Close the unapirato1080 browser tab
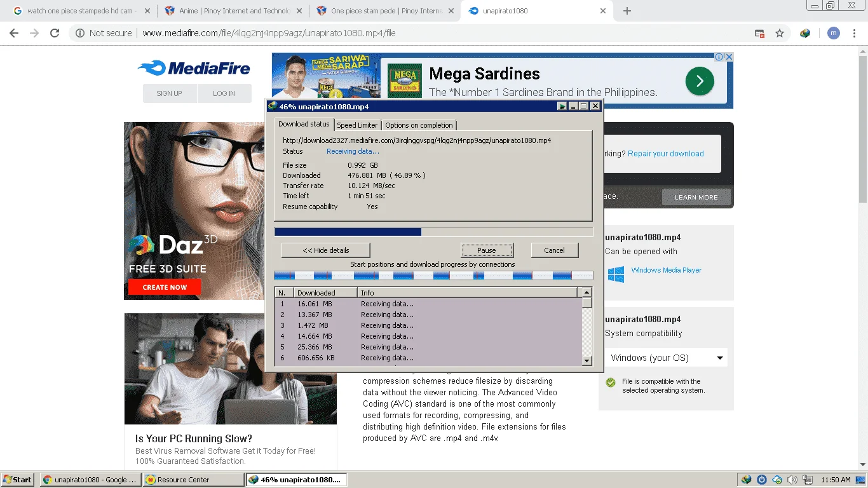The height and width of the screenshot is (488, 868). (x=602, y=11)
